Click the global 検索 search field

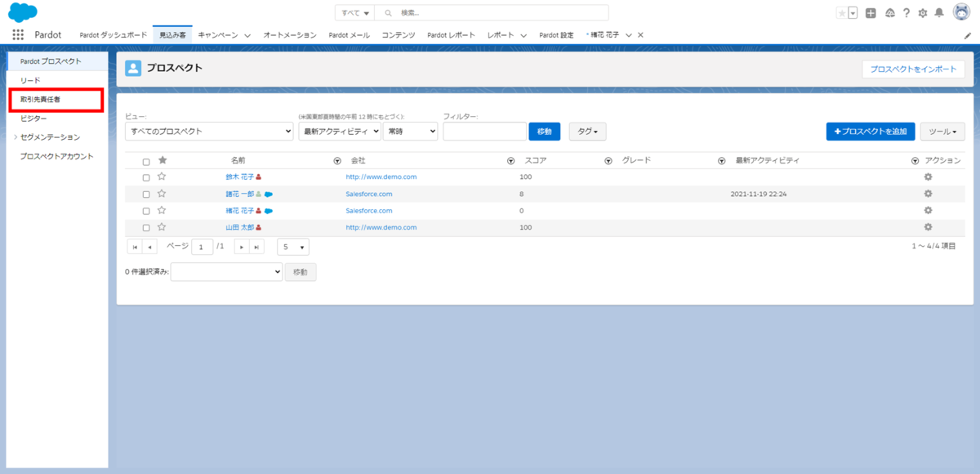[x=492, y=13]
